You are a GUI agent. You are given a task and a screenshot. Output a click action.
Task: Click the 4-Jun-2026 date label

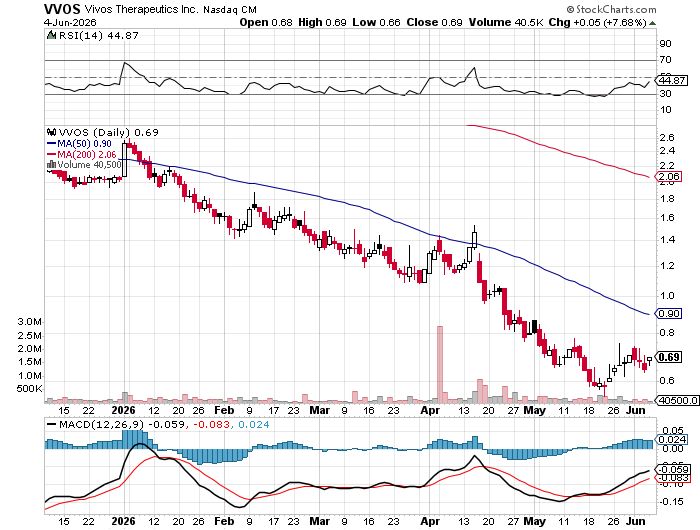click(70, 22)
